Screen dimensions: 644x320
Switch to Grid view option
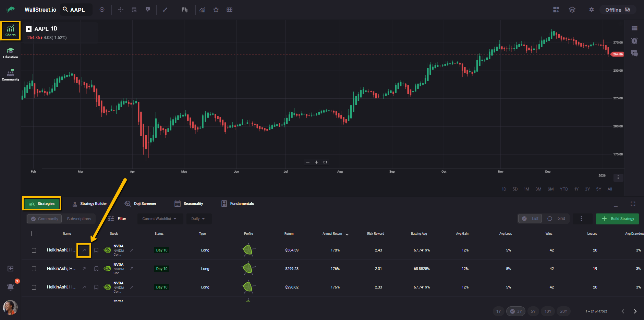[557, 219]
